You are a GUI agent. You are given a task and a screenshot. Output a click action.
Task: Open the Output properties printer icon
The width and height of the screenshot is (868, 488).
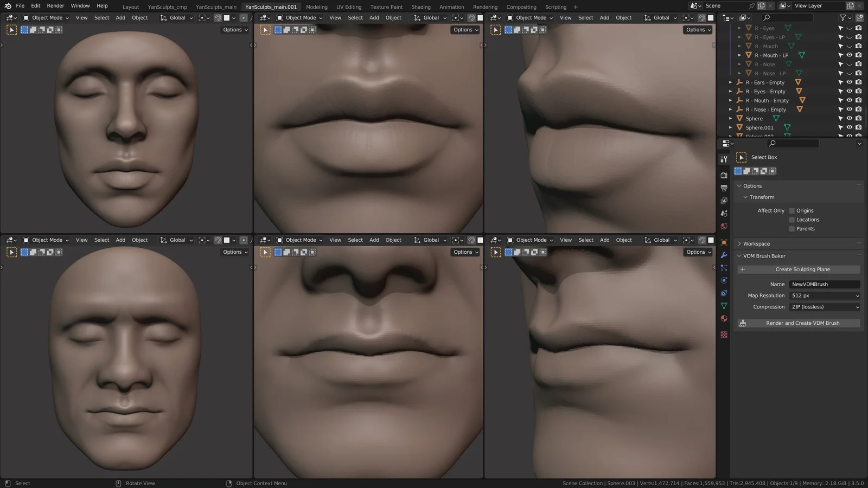[x=724, y=188]
